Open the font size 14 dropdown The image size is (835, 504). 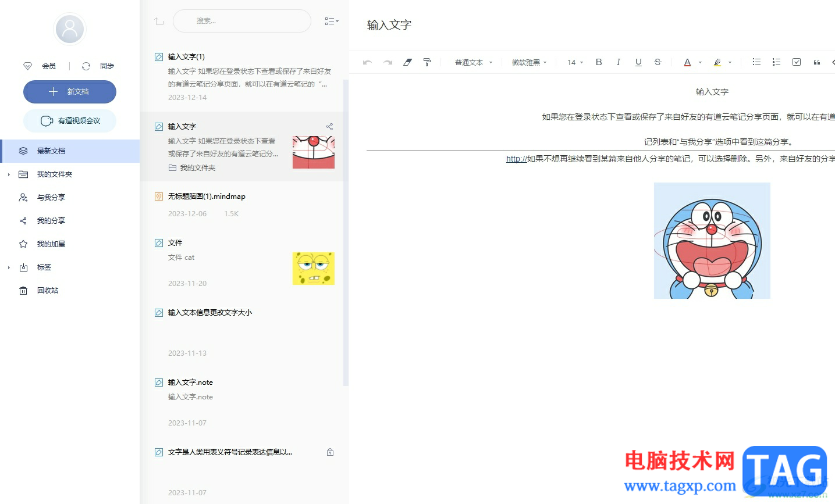575,62
